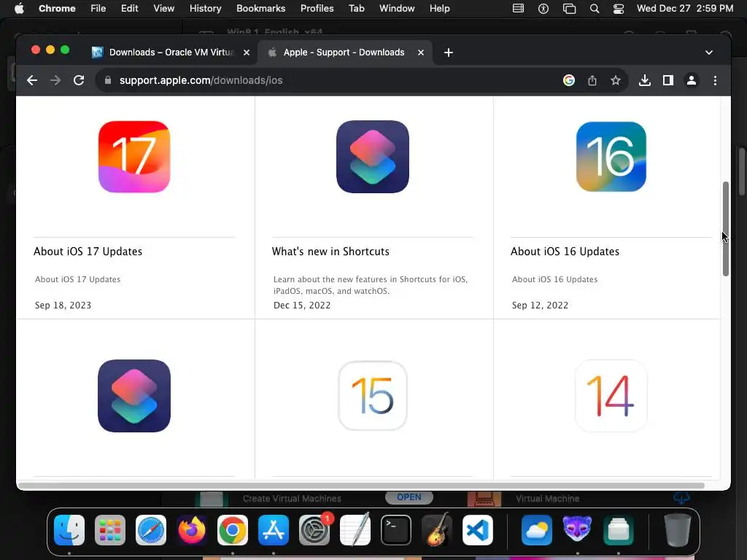Open the Trash in the Dock
This screenshot has height=560, width=747.
[x=678, y=530]
